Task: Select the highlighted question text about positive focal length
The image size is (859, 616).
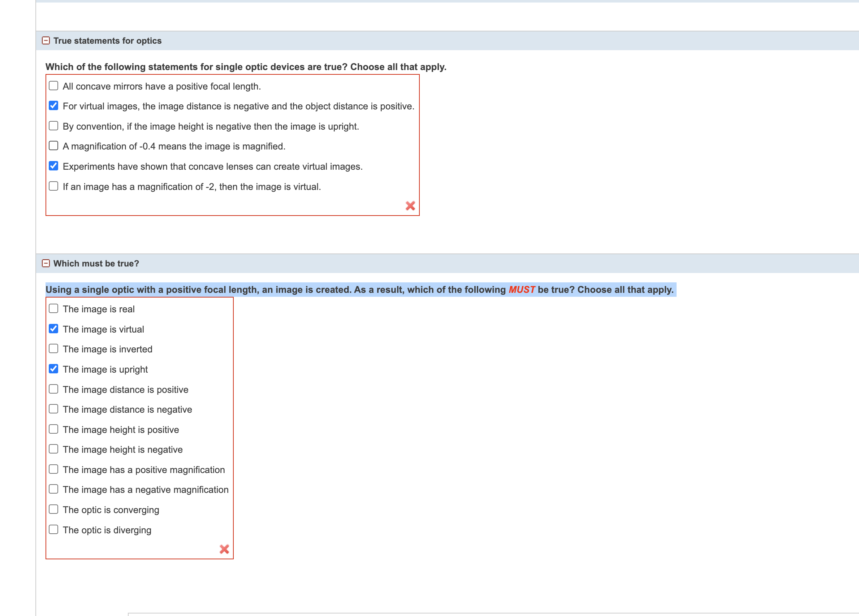Action: click(359, 289)
